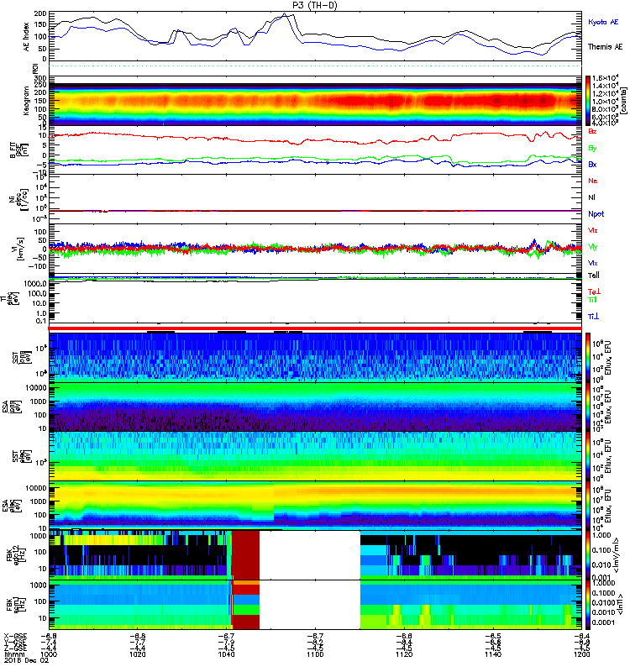Click the plot title P3 (TH-D)
Viewport: 630px width, 672px height.
coord(314,5)
